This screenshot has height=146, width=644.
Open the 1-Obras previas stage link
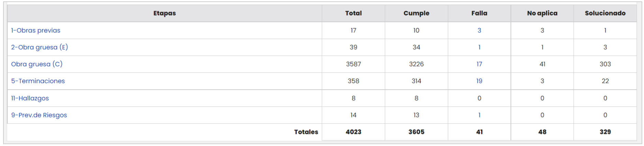pos(36,30)
